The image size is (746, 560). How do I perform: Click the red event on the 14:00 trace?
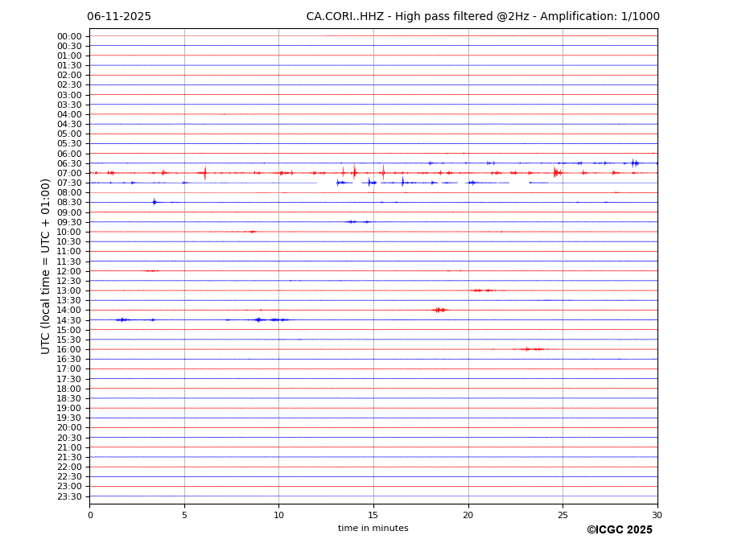[x=439, y=310]
